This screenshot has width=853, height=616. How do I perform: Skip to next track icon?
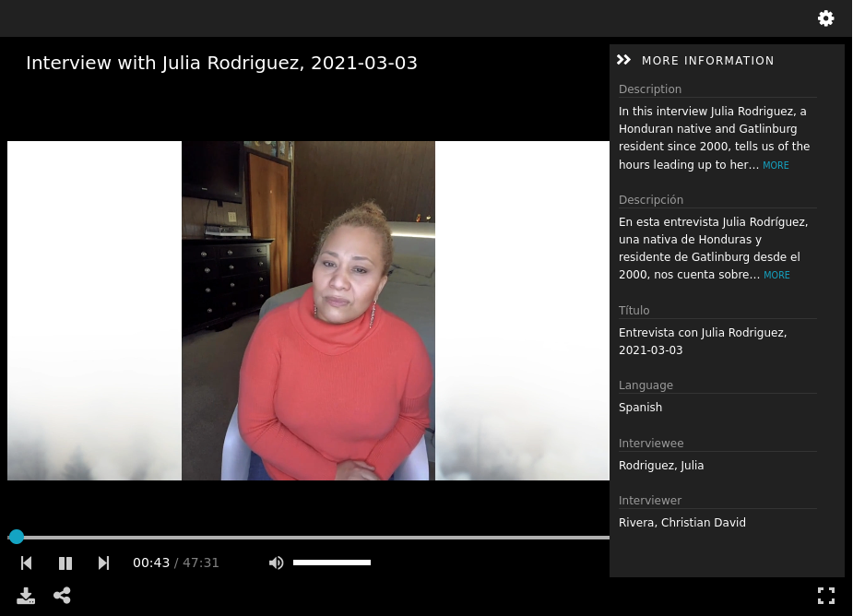pos(103,563)
